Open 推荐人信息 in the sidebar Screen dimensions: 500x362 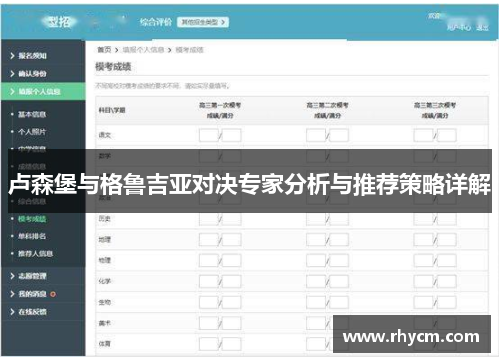[35, 254]
